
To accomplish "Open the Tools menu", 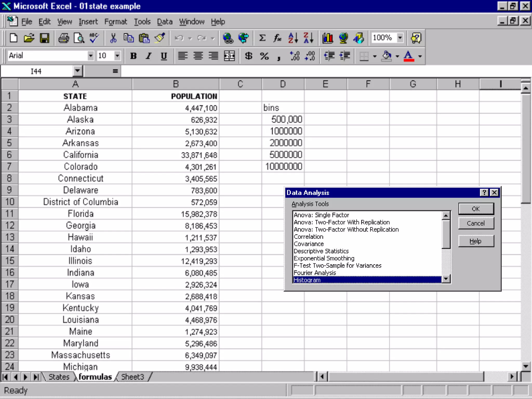I will [x=142, y=22].
